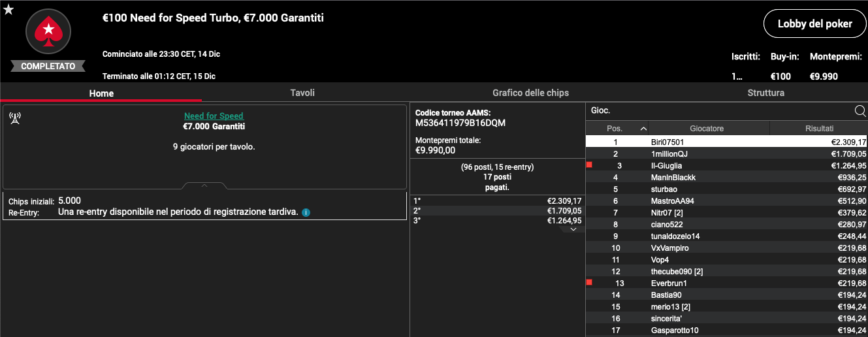Select player row Il-Giuglia
This screenshot has width=868, height=337.
tap(727, 165)
